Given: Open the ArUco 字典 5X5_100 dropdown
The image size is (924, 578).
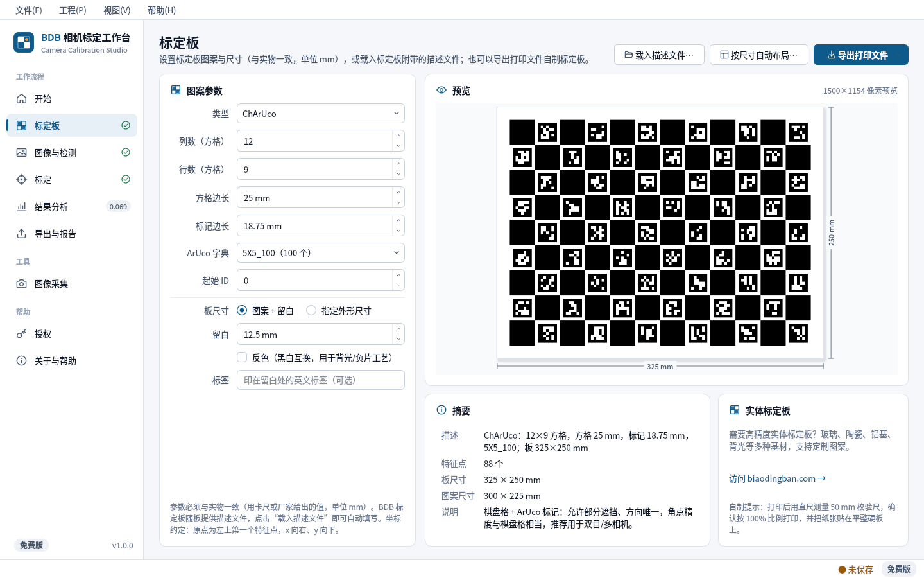Looking at the screenshot, I should coord(321,253).
